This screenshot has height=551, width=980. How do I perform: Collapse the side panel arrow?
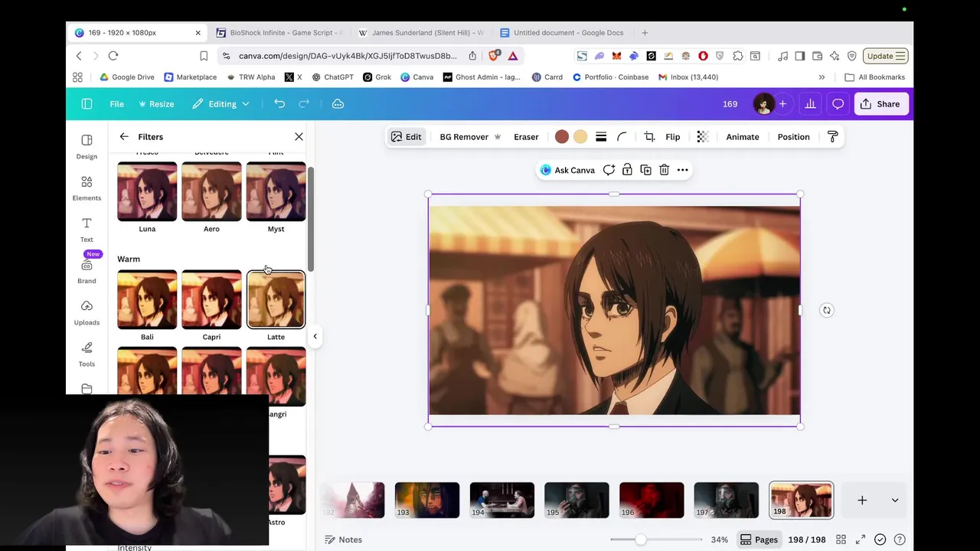click(315, 336)
